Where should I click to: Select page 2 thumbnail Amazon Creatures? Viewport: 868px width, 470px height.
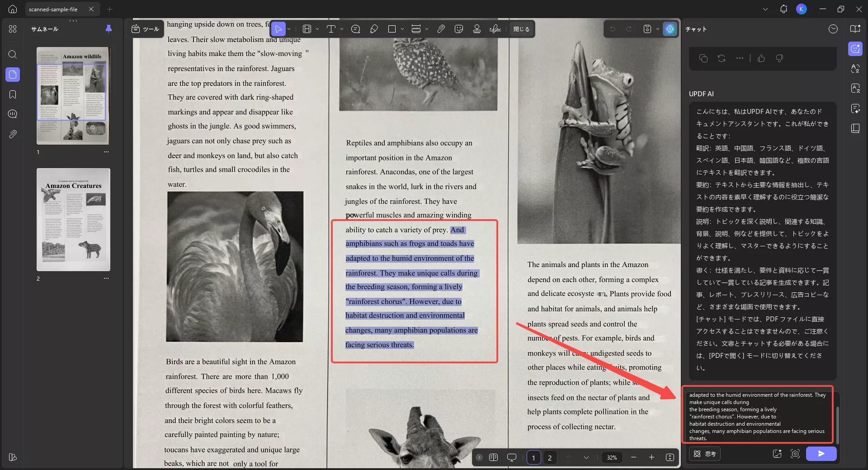coord(73,220)
